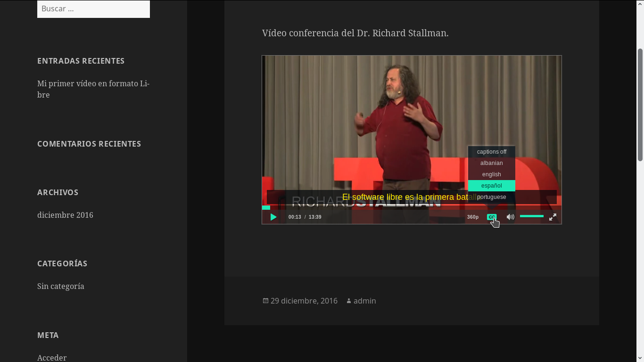Open the 360p quality selector
This screenshot has width=644, height=362.
coord(473,217)
